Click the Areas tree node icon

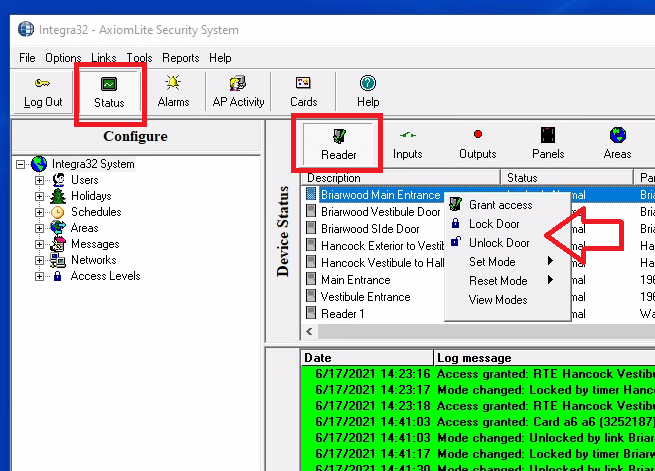tap(58, 228)
